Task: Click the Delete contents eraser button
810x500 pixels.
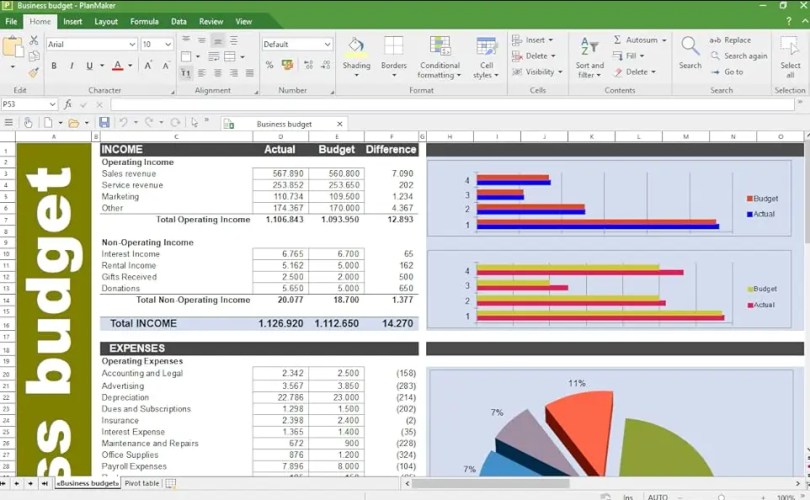Action: tap(634, 72)
